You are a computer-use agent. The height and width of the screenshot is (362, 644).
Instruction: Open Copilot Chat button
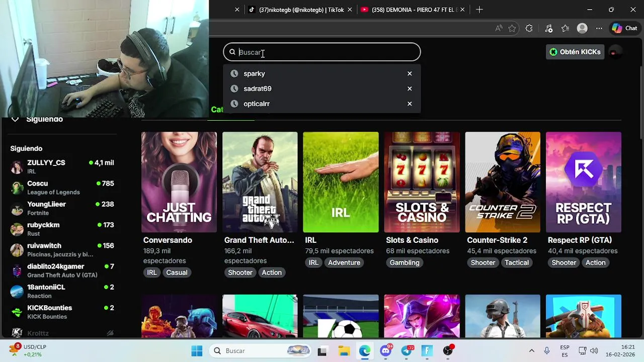tap(624, 29)
